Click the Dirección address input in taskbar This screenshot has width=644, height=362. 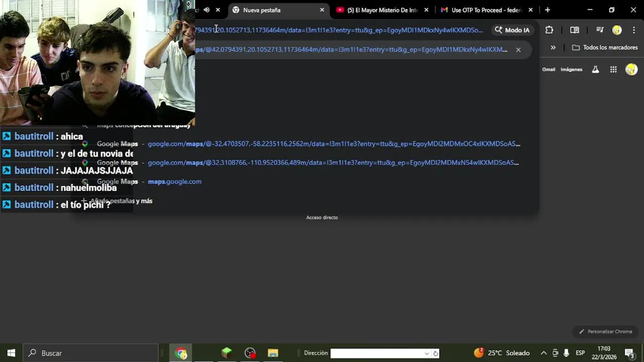click(x=377, y=353)
